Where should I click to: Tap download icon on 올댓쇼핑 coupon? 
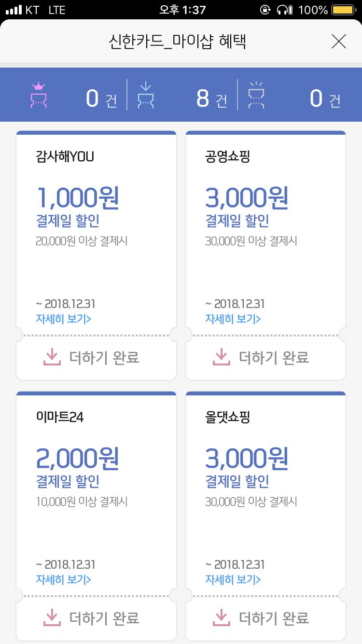[221, 617]
